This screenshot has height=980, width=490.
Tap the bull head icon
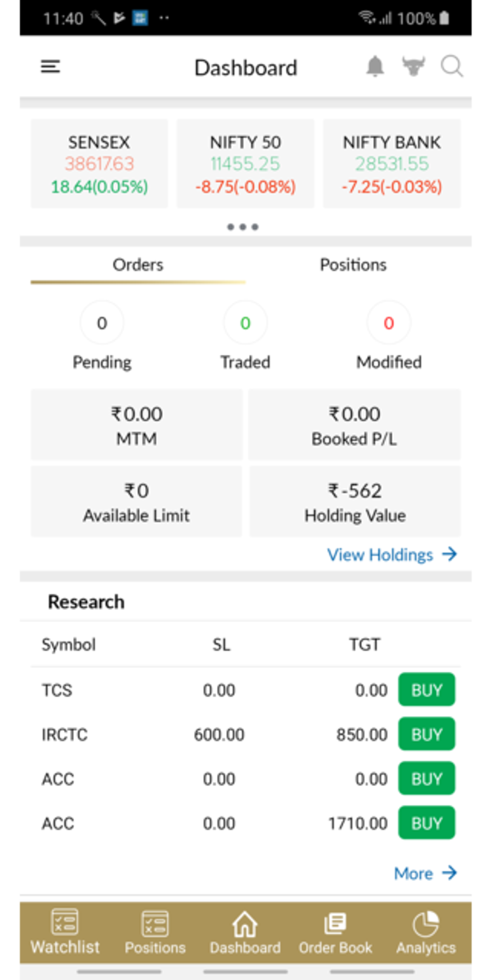point(413,67)
